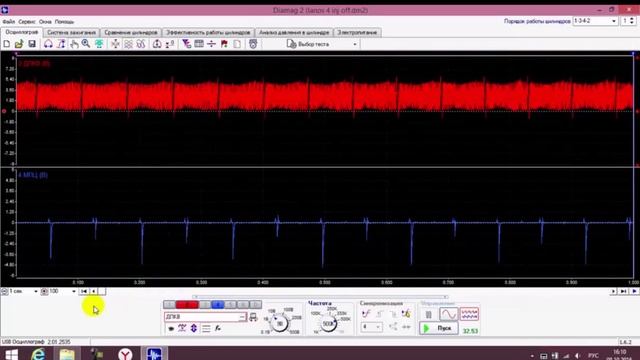Image resolution: width=640 pixels, height=360 pixels.
Task: Open the table view toolbar icon
Action: coord(199,44)
